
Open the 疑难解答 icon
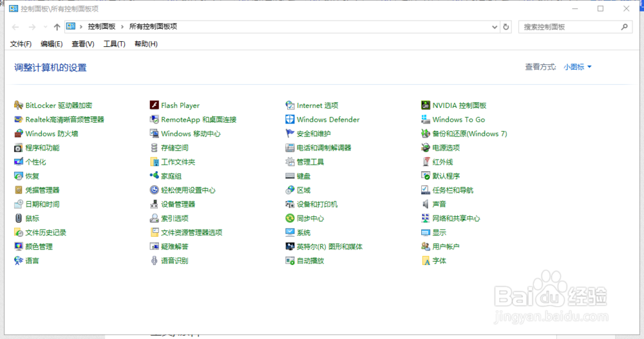[x=154, y=246]
